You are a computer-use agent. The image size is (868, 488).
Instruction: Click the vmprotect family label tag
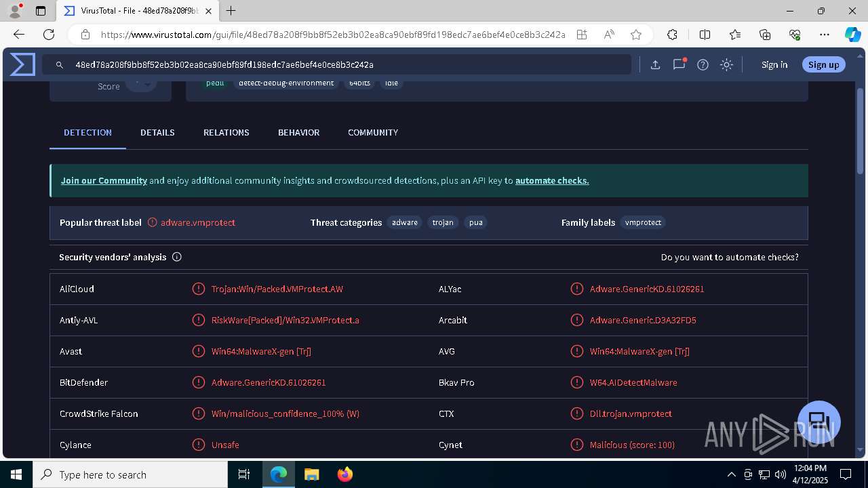click(x=643, y=222)
